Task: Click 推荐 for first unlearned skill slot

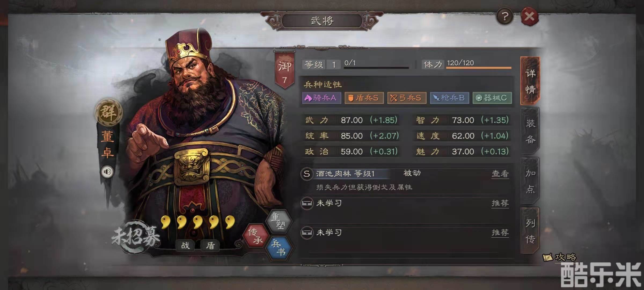Action: (x=500, y=203)
